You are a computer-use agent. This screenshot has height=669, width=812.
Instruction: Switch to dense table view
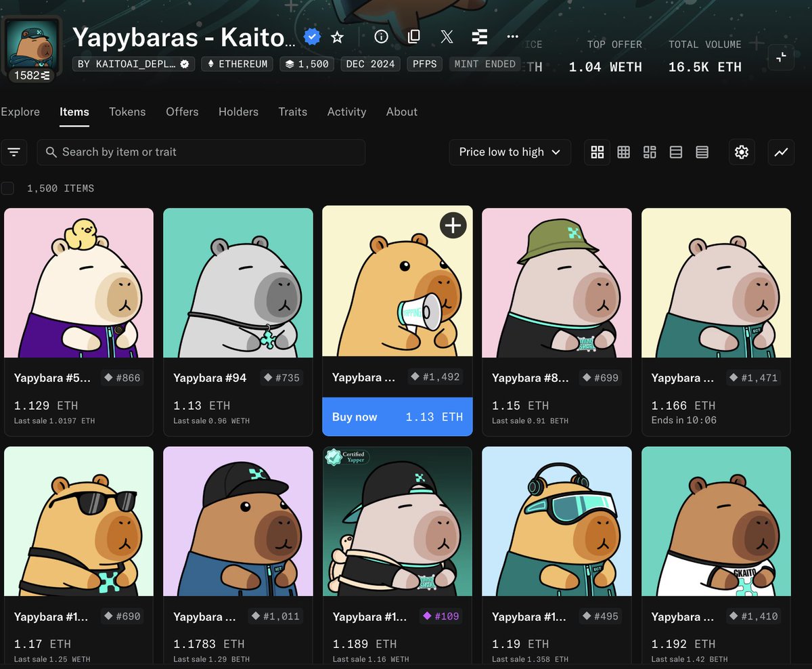[702, 152]
